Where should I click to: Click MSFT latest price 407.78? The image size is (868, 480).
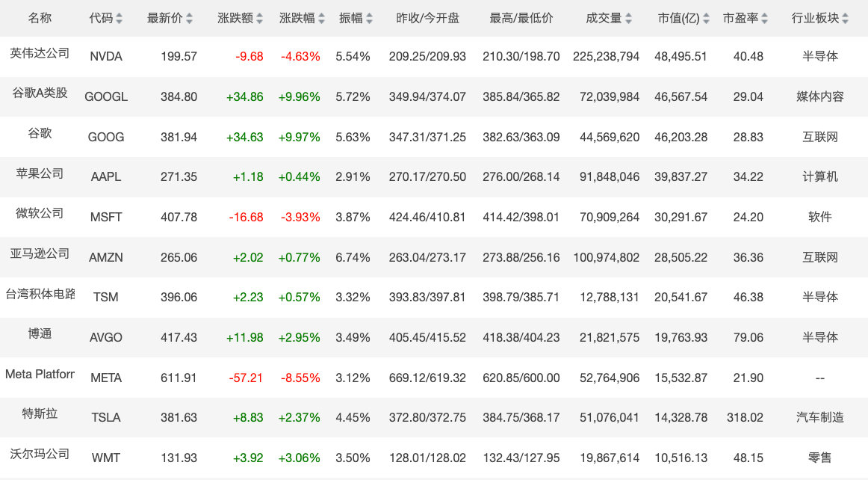click(179, 218)
